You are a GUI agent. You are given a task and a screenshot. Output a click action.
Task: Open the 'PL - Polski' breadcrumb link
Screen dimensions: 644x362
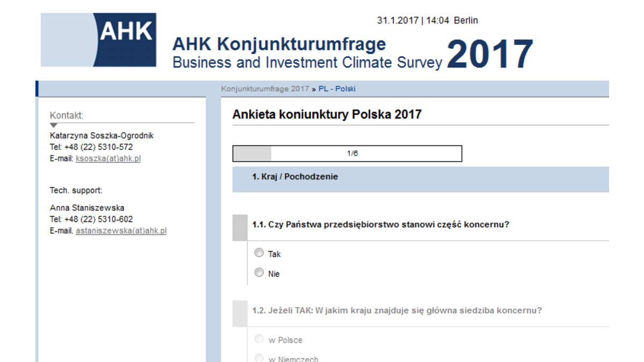337,89
